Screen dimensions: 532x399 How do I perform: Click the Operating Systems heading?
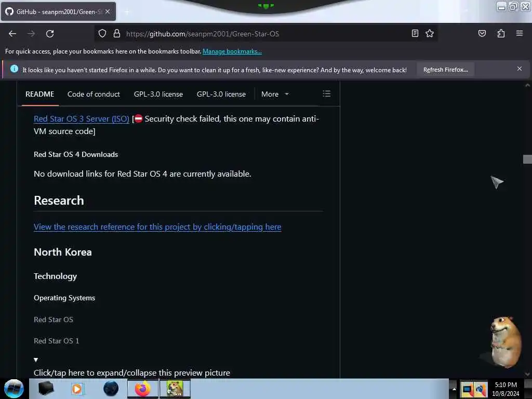[x=64, y=298]
